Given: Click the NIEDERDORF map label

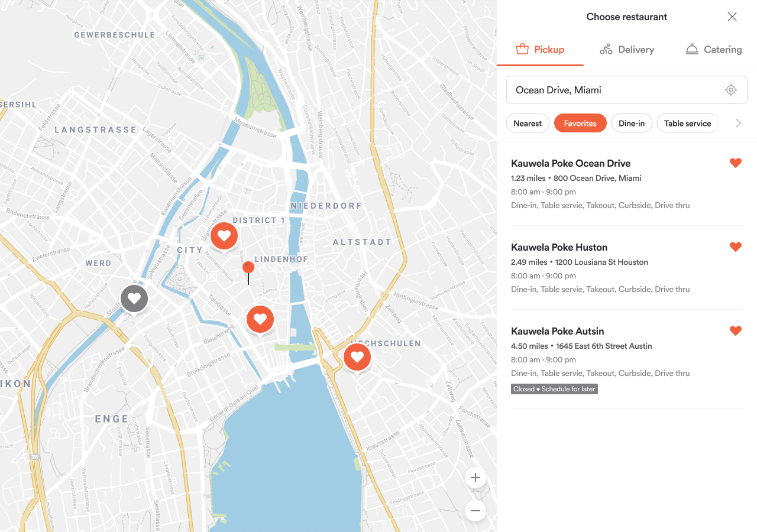Looking at the screenshot, I should (x=326, y=206).
